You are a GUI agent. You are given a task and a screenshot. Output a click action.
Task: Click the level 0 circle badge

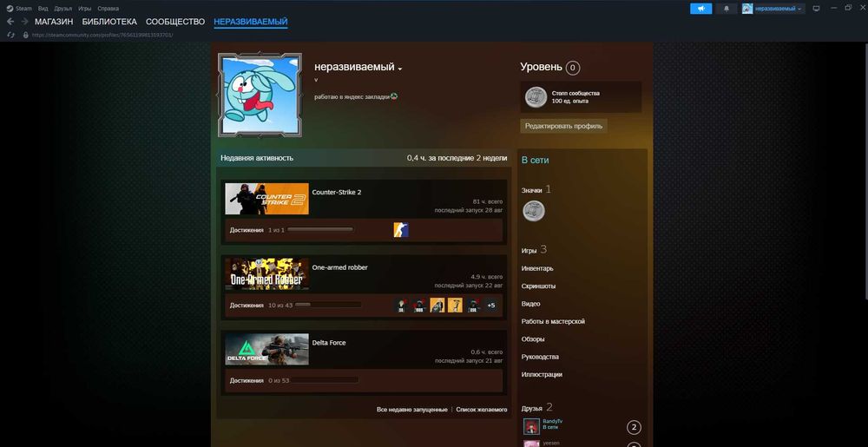tap(572, 68)
